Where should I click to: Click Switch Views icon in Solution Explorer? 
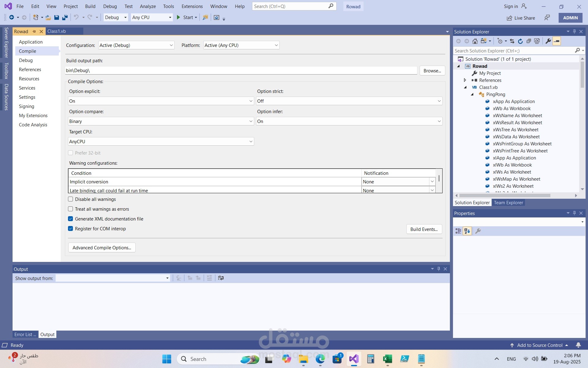pos(484,41)
